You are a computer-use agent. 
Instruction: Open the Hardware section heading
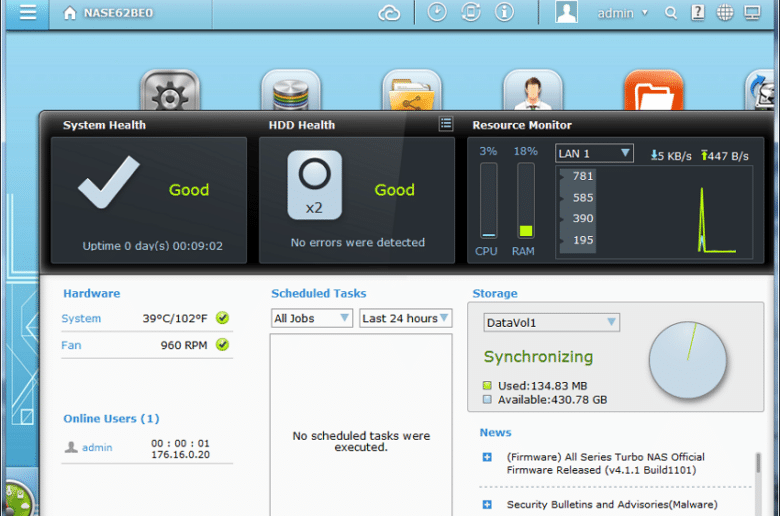[92, 294]
